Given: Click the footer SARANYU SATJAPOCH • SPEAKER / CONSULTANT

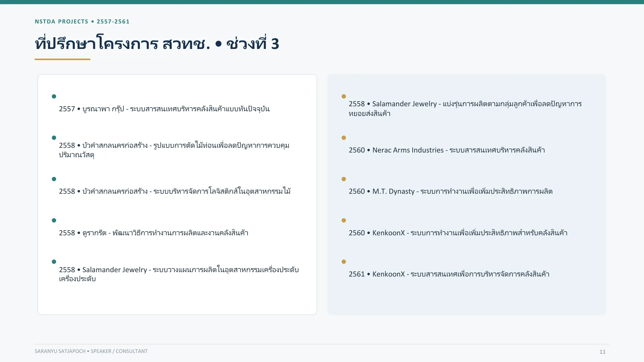Looking at the screenshot, I should coord(91,351).
